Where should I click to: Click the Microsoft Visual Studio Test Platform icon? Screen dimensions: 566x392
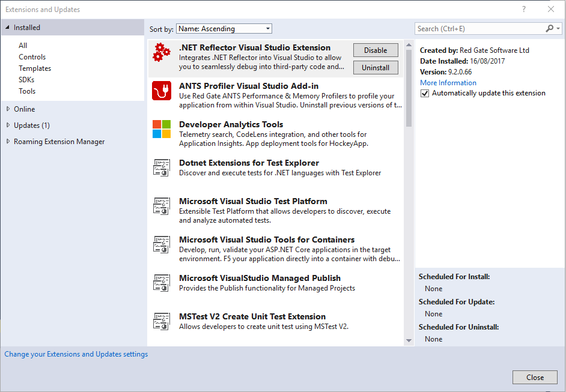tap(161, 206)
